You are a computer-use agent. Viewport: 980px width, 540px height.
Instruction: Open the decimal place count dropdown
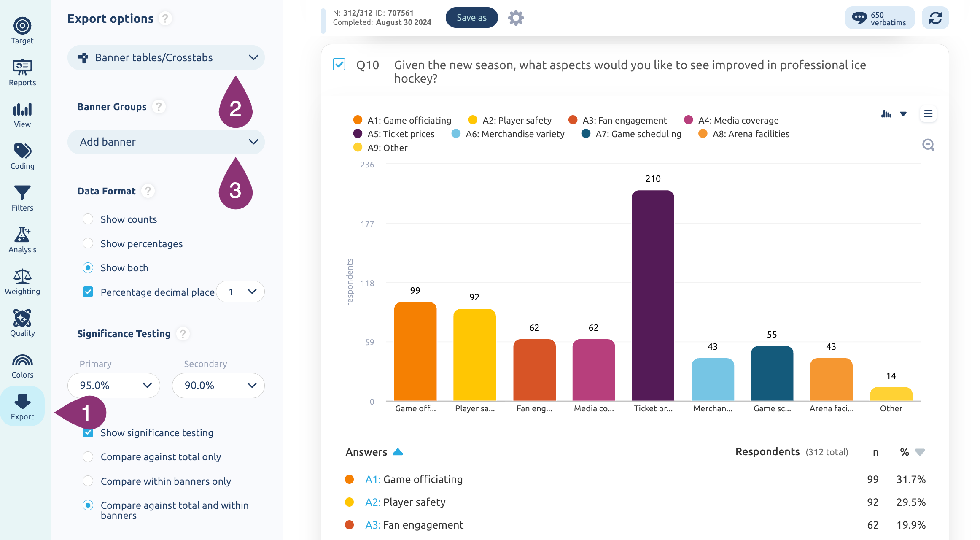pos(240,292)
